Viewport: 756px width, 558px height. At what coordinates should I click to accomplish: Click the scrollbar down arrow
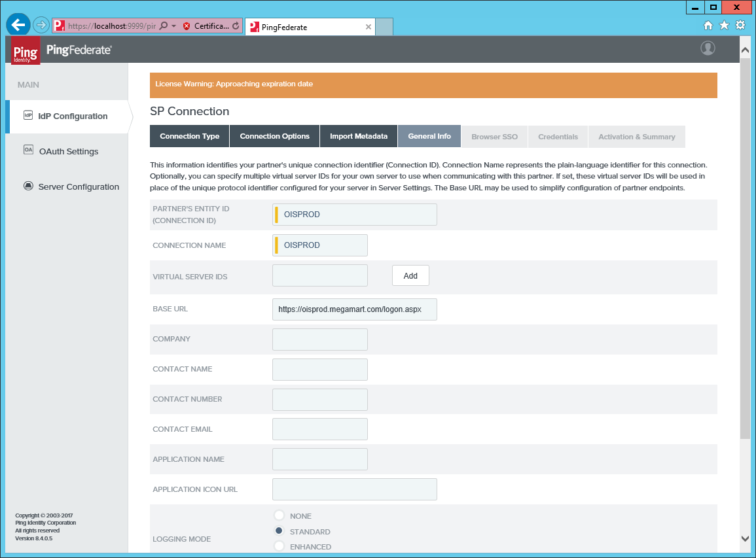point(745,539)
